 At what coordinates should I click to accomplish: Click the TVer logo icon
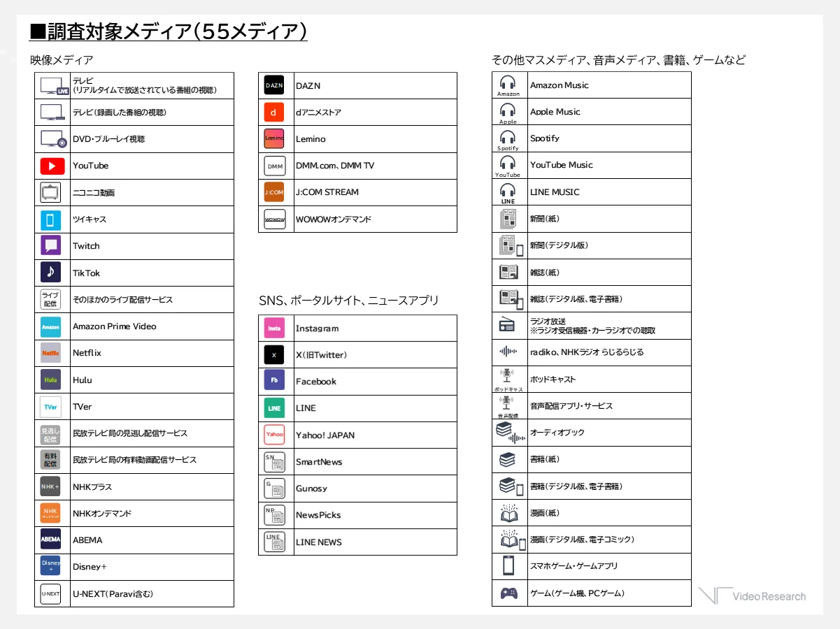pos(51,406)
